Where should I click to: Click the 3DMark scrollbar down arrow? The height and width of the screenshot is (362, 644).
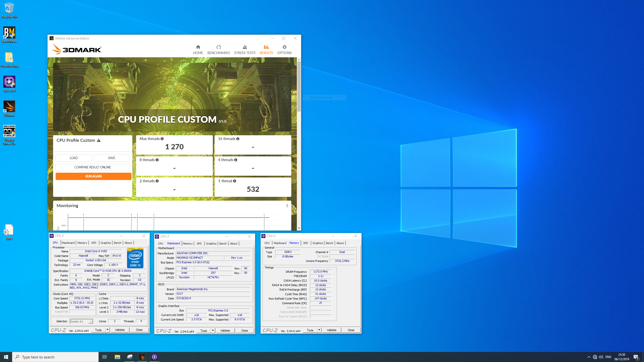point(299,228)
